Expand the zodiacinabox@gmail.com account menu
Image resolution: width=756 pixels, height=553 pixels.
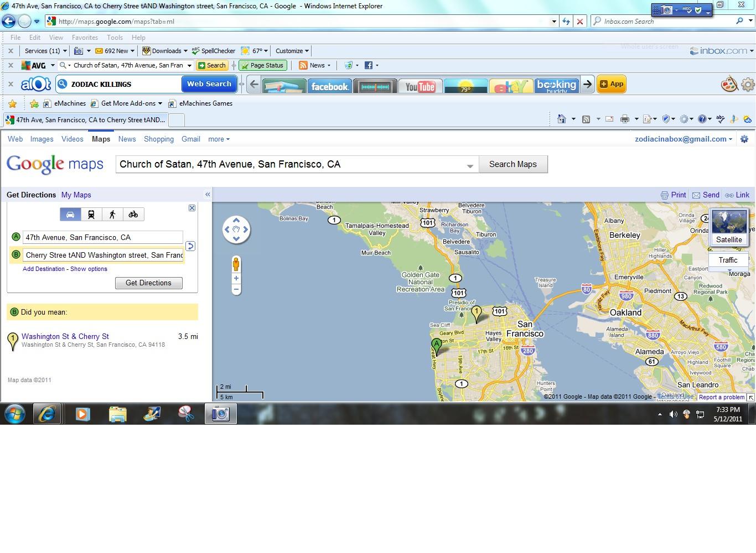click(x=683, y=139)
